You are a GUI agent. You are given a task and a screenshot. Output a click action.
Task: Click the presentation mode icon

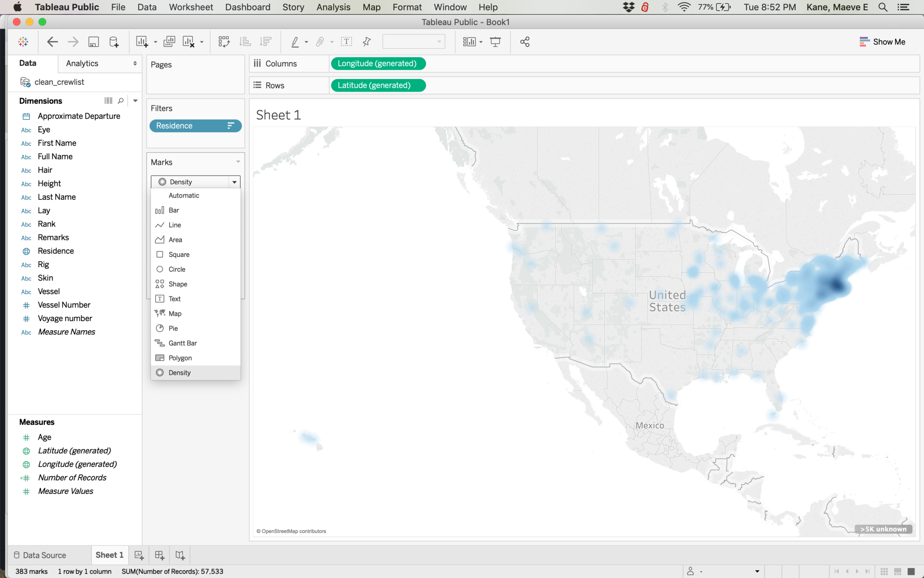(495, 42)
